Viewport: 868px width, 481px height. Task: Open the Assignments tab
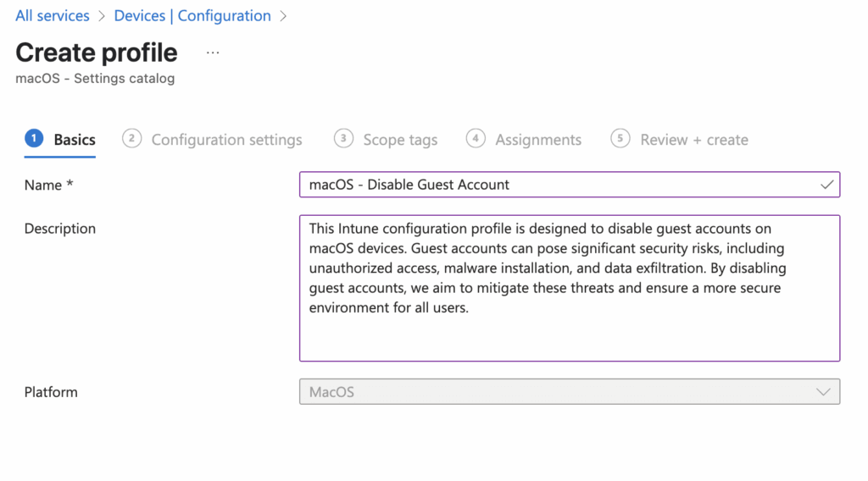[x=538, y=140]
